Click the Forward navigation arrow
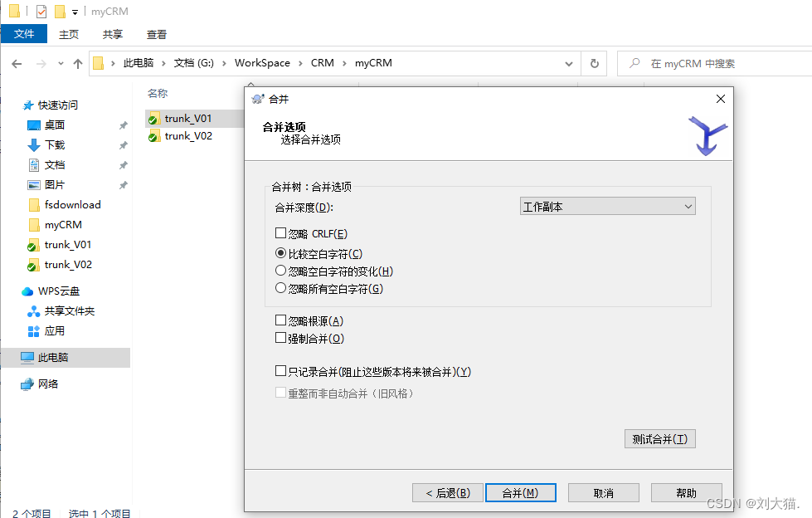The image size is (812, 518). [x=41, y=64]
